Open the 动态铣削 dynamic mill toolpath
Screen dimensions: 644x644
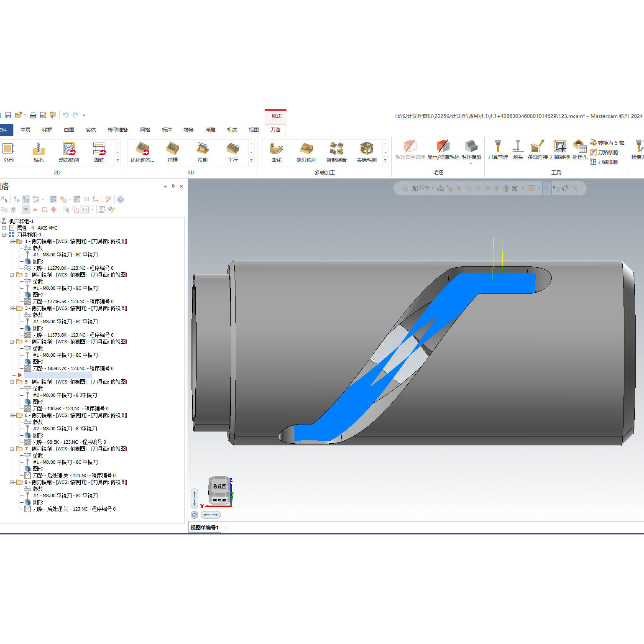click(69, 152)
